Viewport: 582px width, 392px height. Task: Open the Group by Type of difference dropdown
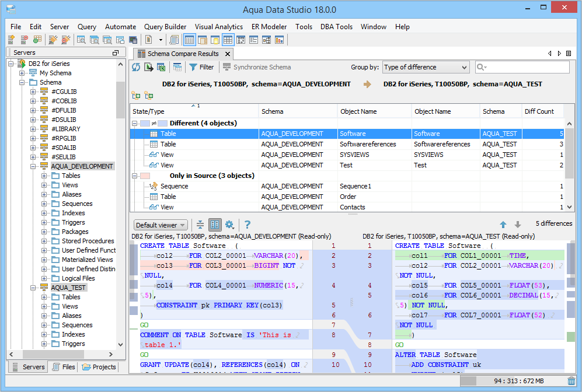coord(426,67)
